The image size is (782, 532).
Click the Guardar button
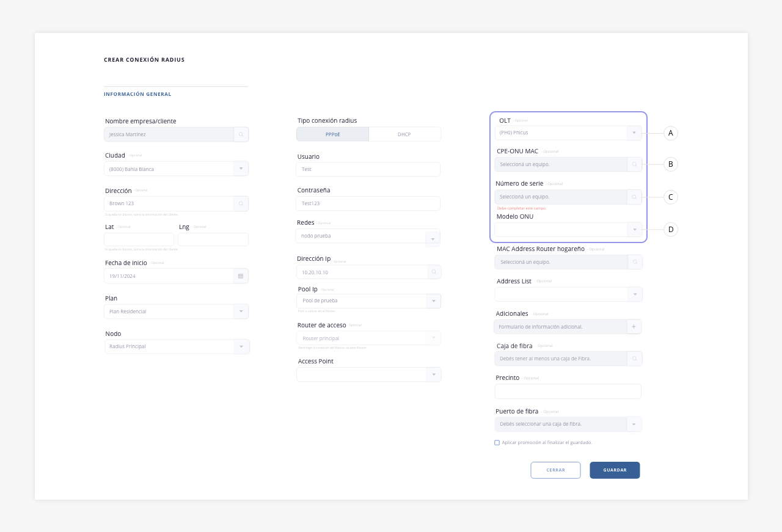click(x=615, y=470)
